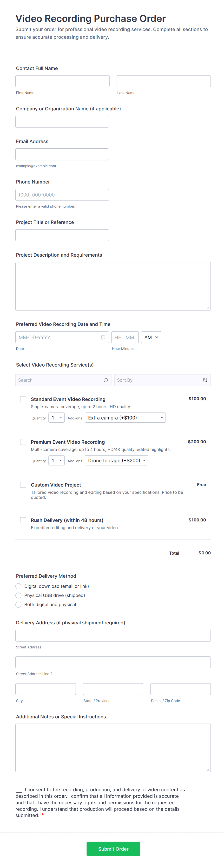Click the search magnifier icon

pyautogui.click(x=106, y=380)
